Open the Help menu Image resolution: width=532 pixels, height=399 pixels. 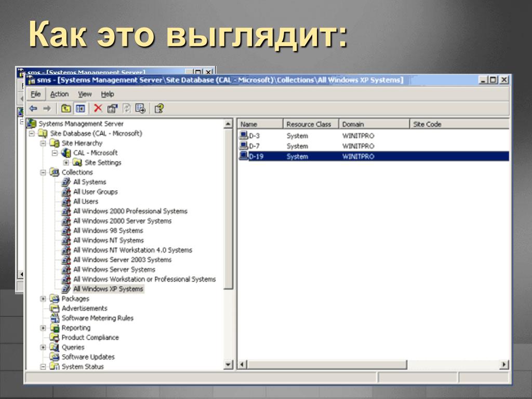pos(107,95)
